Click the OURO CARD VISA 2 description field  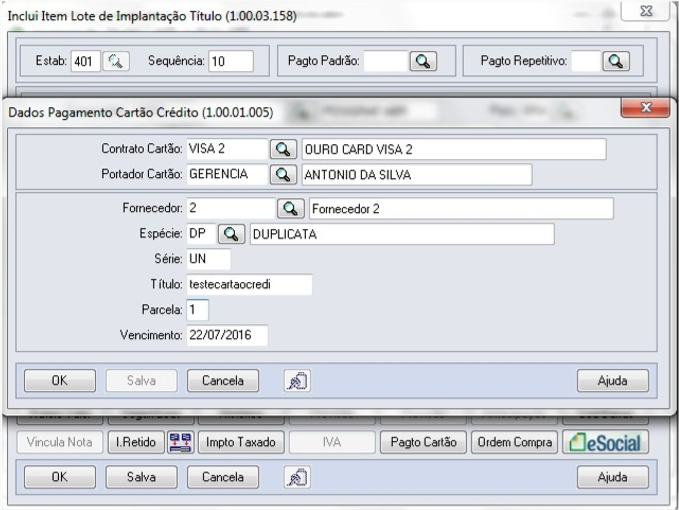(x=454, y=149)
